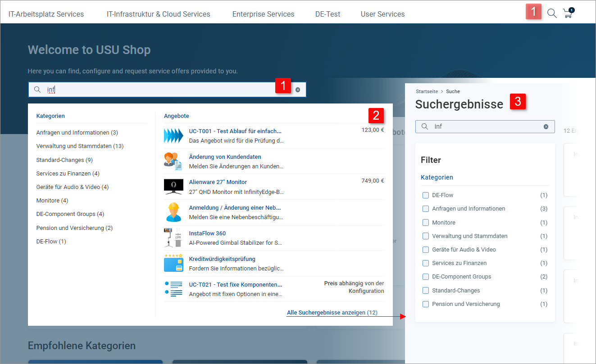Viewport: 596px width, 364px height.
Task: Tick the Services zu Finanzen checkbox
Action: [426, 263]
